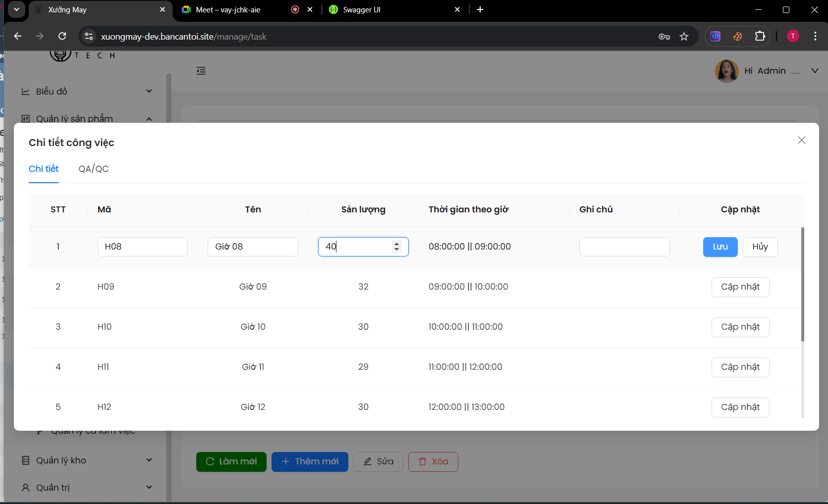The width and height of the screenshot is (828, 504).
Task: Save the row with Lưu button
Action: pos(720,247)
